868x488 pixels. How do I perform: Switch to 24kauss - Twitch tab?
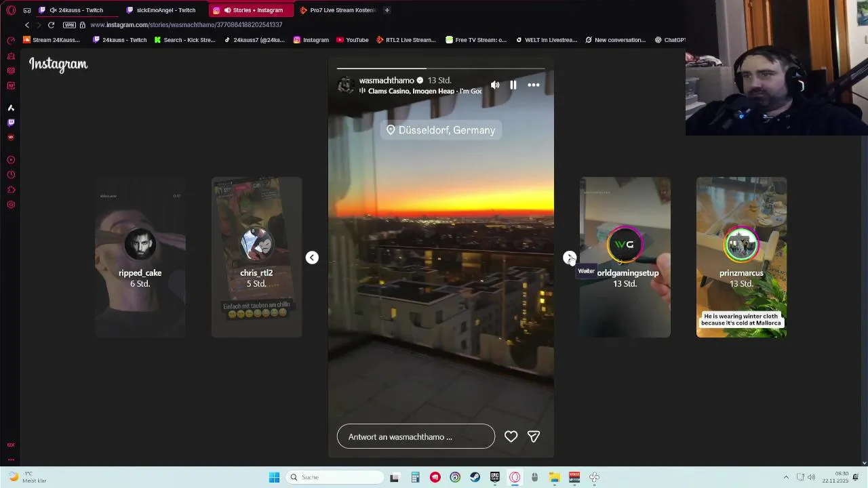coord(77,10)
